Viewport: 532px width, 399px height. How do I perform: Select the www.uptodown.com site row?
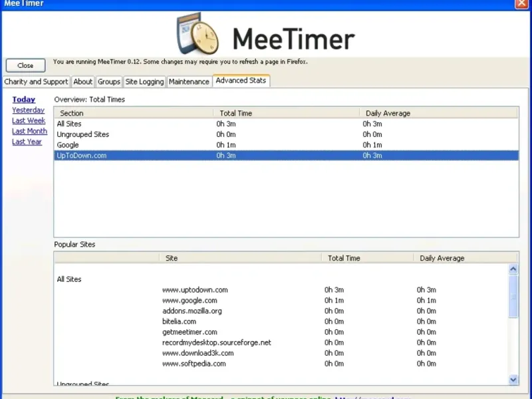click(281, 290)
